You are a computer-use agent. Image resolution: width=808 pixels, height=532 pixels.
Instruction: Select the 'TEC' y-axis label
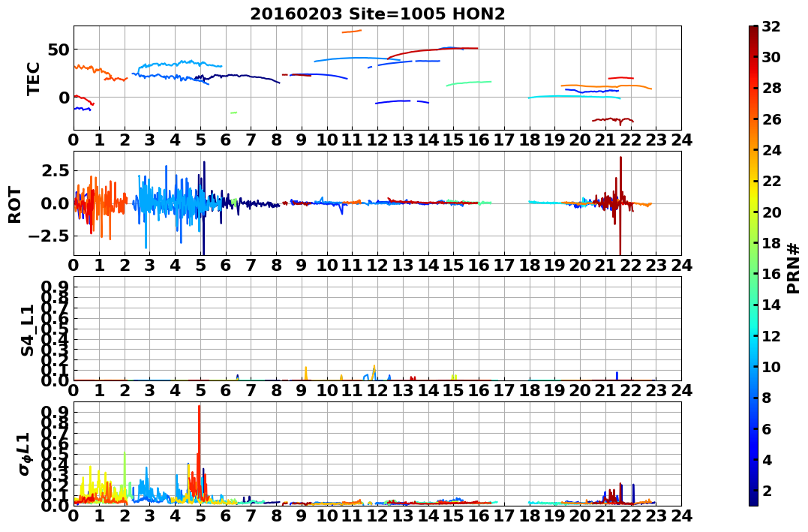[33, 79]
